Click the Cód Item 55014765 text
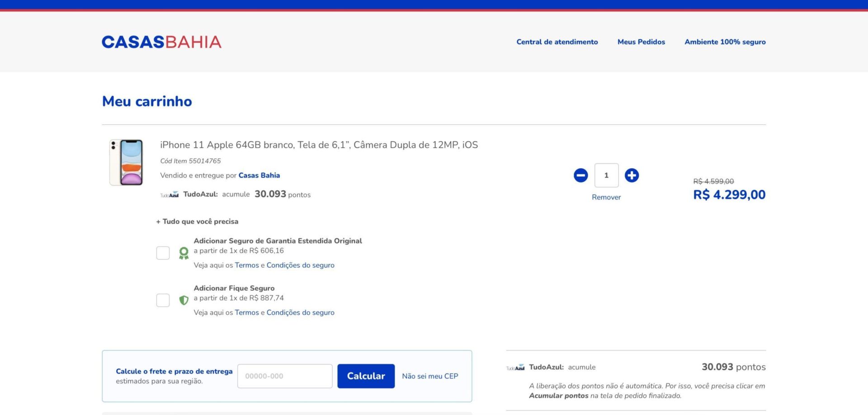 click(190, 161)
